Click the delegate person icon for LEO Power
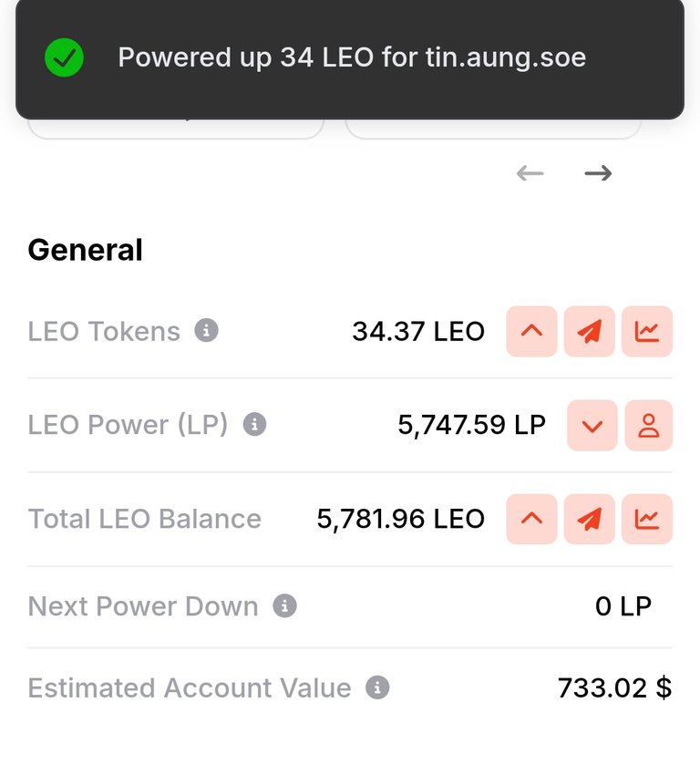The height and width of the screenshot is (775, 700). click(x=648, y=425)
